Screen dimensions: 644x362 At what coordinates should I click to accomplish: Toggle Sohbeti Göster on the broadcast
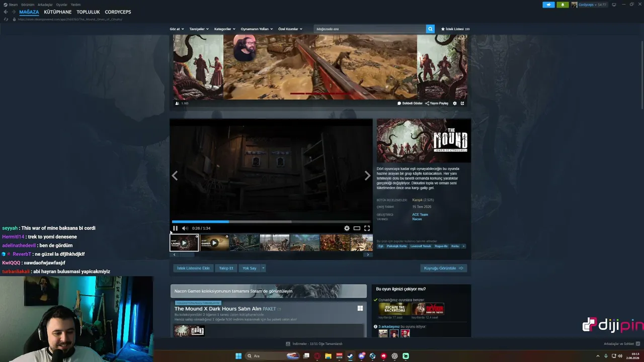coord(410,103)
